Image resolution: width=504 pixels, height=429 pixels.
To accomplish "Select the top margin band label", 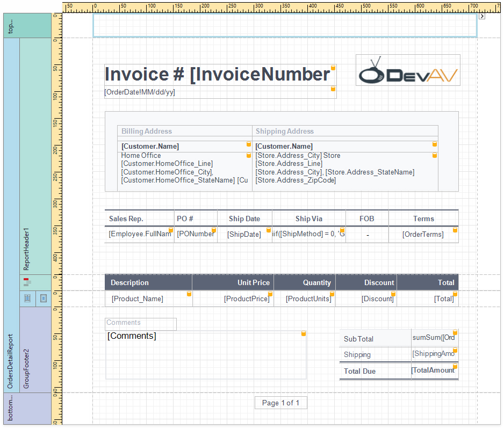I will pos(11,25).
